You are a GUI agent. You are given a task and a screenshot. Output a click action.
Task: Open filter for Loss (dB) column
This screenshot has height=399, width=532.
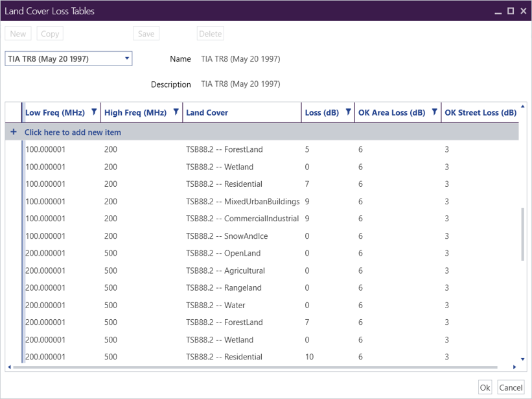click(348, 112)
